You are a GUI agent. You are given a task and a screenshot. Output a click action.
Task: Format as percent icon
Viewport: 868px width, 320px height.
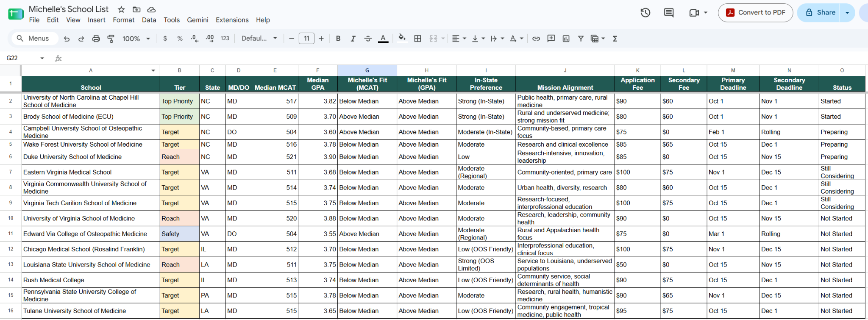coord(180,39)
